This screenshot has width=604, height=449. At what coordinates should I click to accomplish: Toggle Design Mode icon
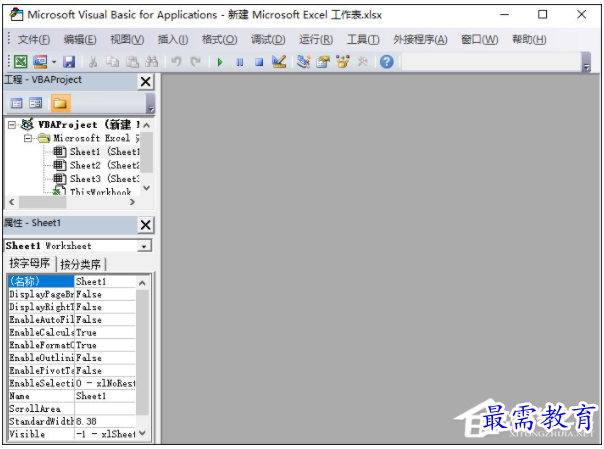279,61
